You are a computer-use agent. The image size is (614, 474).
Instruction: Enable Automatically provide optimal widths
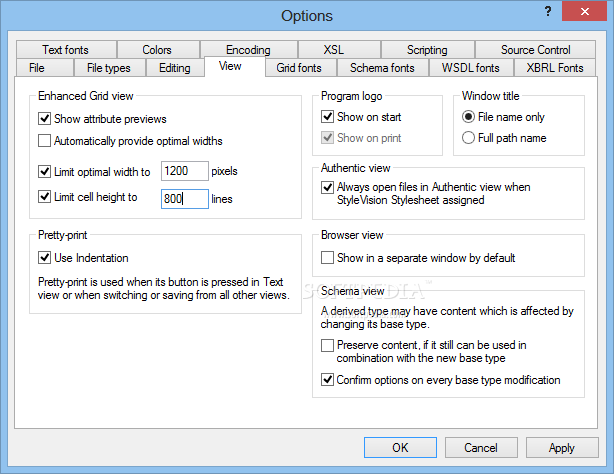coord(44,141)
